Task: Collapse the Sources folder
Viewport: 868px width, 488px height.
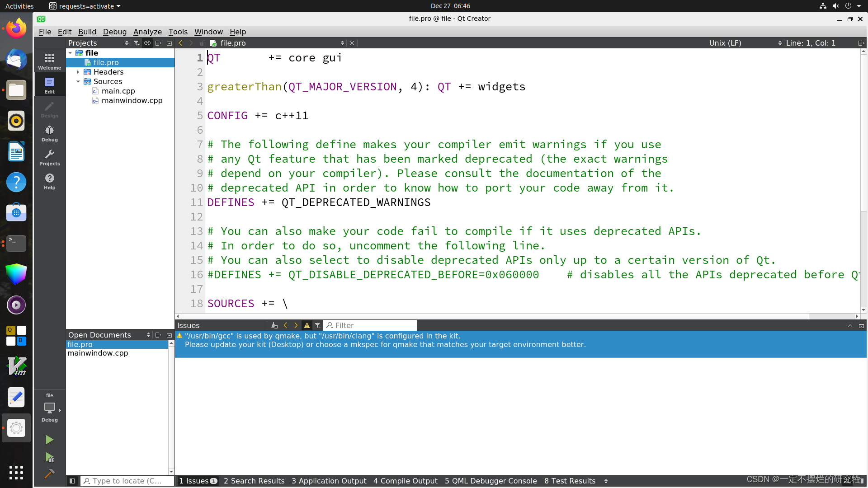Action: coord(78,82)
